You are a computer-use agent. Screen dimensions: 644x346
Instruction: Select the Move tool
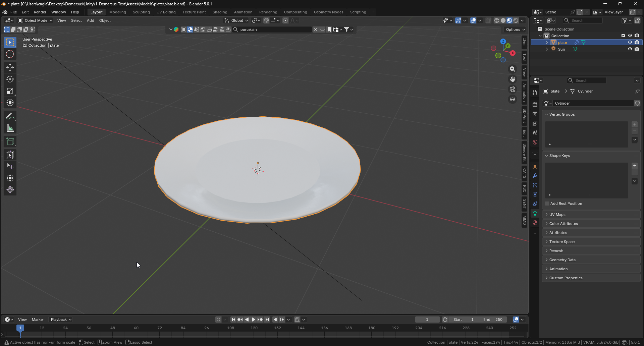tap(10, 67)
